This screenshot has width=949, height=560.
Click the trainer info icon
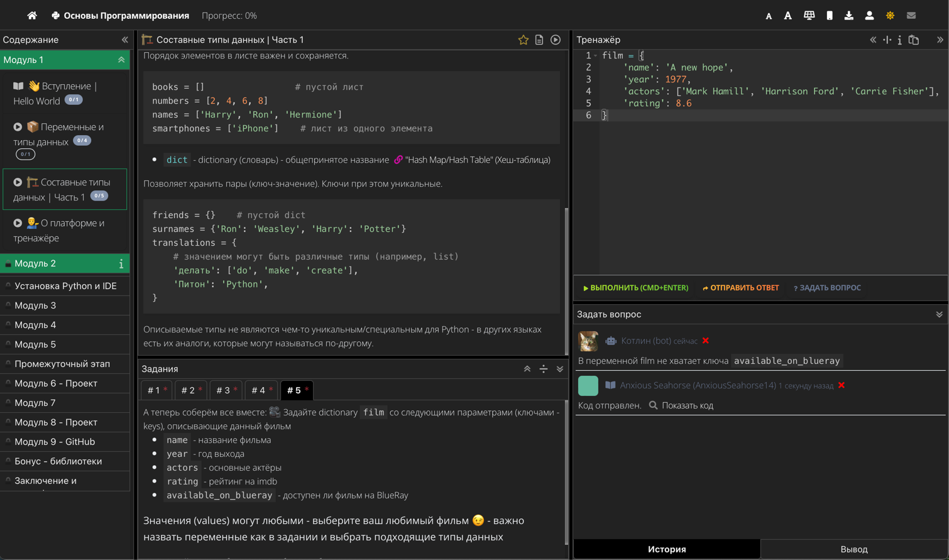click(x=900, y=40)
